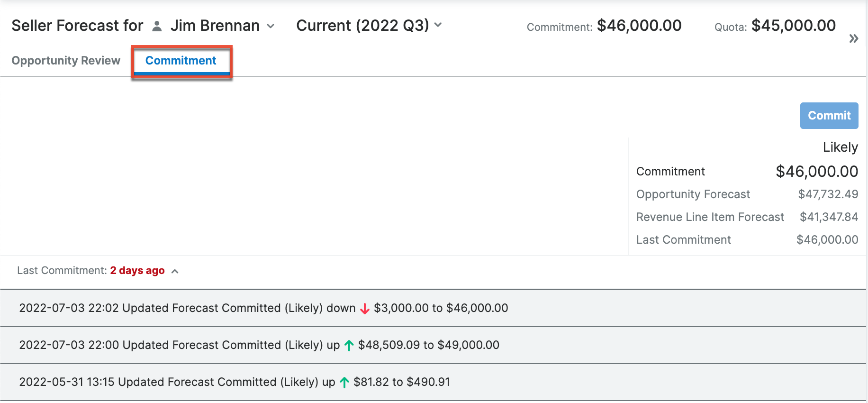Click the red down arrow in 22:02 entry

(364, 308)
